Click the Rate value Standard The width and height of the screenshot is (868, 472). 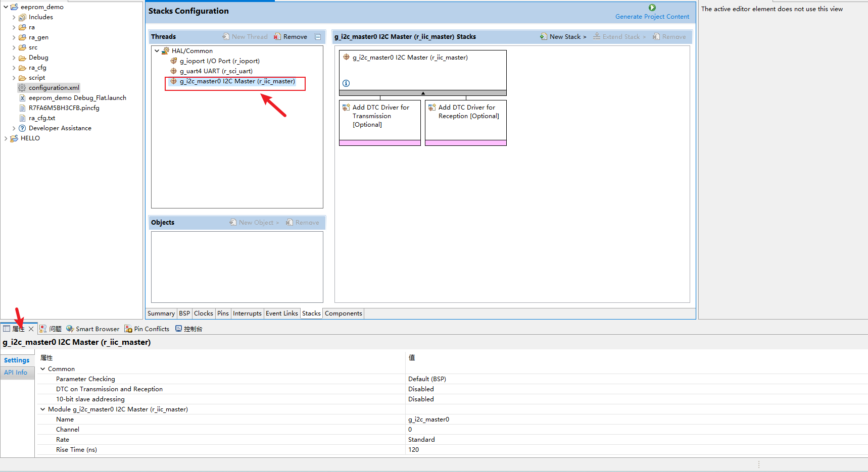pyautogui.click(x=421, y=440)
